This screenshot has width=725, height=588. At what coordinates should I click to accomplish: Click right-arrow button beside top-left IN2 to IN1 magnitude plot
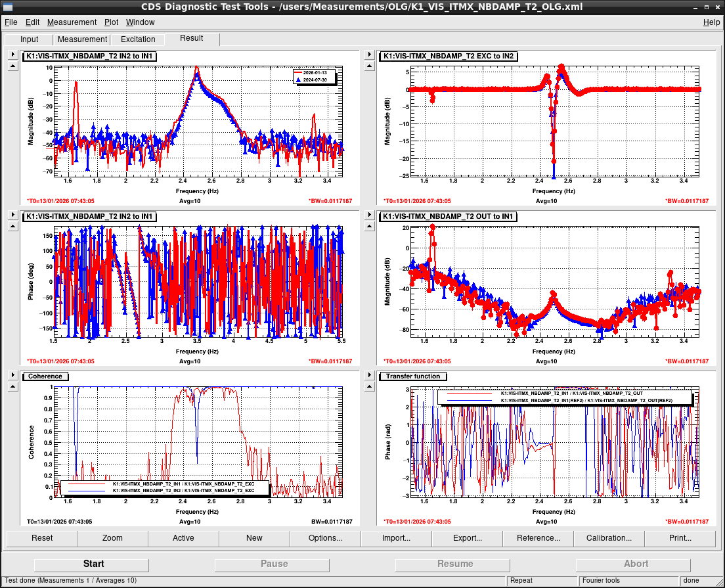[x=12, y=56]
